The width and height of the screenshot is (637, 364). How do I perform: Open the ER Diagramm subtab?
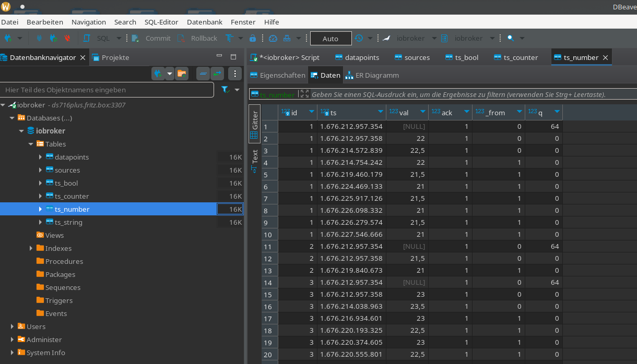pos(372,75)
